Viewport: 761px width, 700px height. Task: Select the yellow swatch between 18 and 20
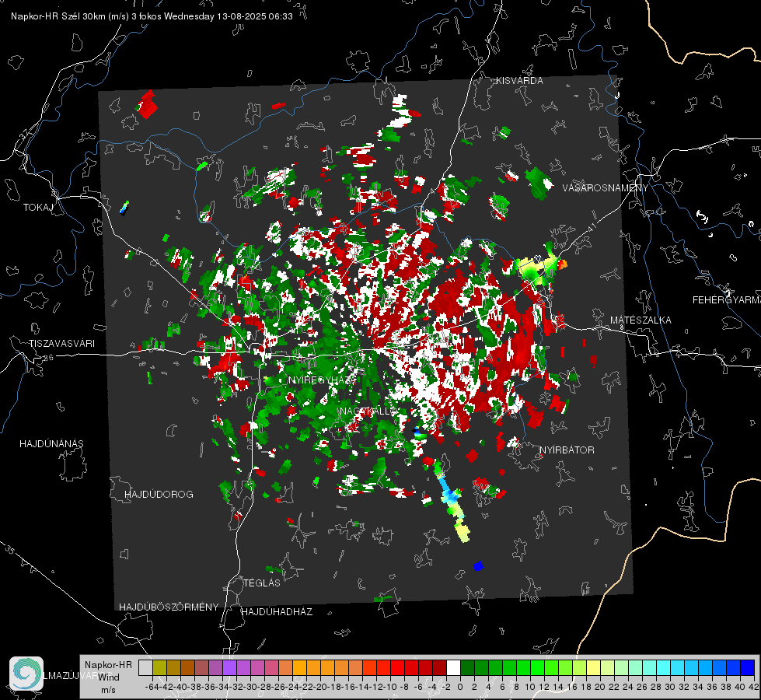pos(594,667)
